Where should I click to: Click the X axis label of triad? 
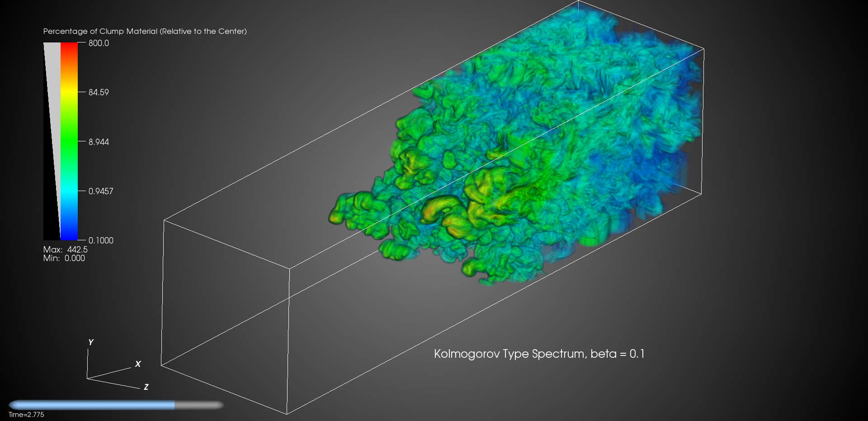(138, 364)
